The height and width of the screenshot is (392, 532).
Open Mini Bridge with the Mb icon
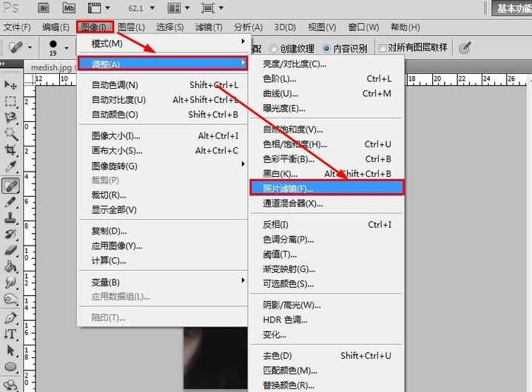coord(69,8)
